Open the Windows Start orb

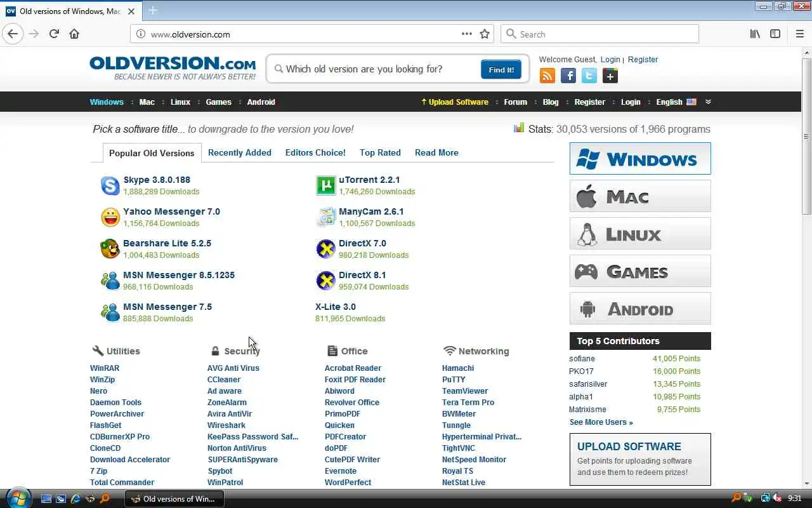tap(17, 498)
